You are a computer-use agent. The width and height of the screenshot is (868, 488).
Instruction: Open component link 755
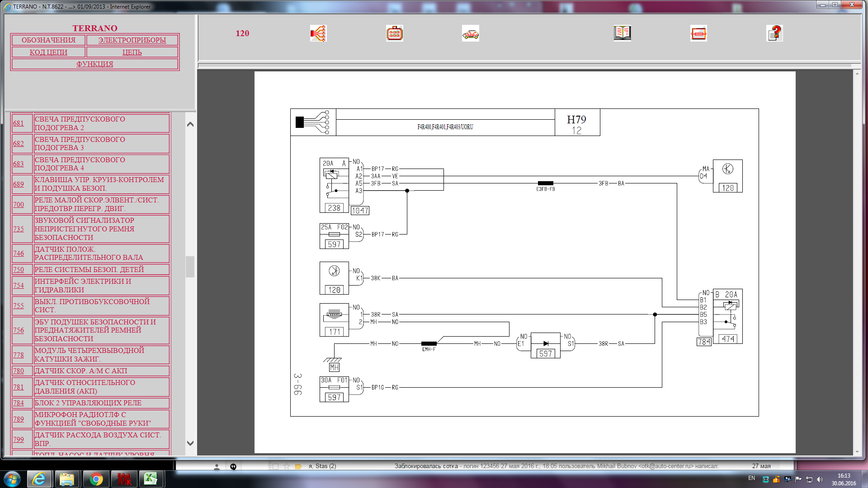(19, 306)
